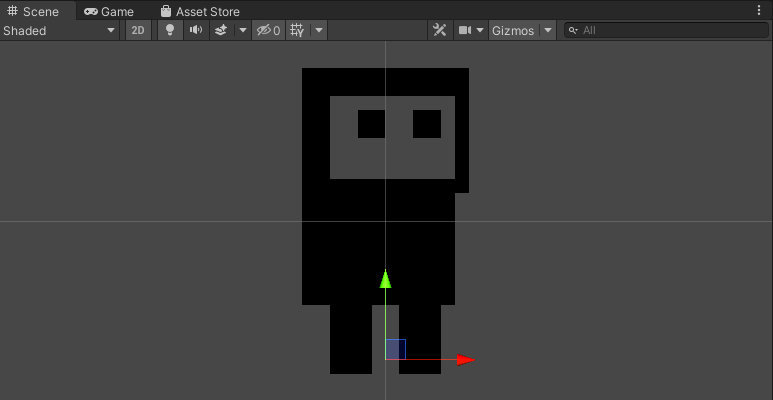Select the red X-axis move arrow
The image size is (773, 400).
click(x=465, y=360)
